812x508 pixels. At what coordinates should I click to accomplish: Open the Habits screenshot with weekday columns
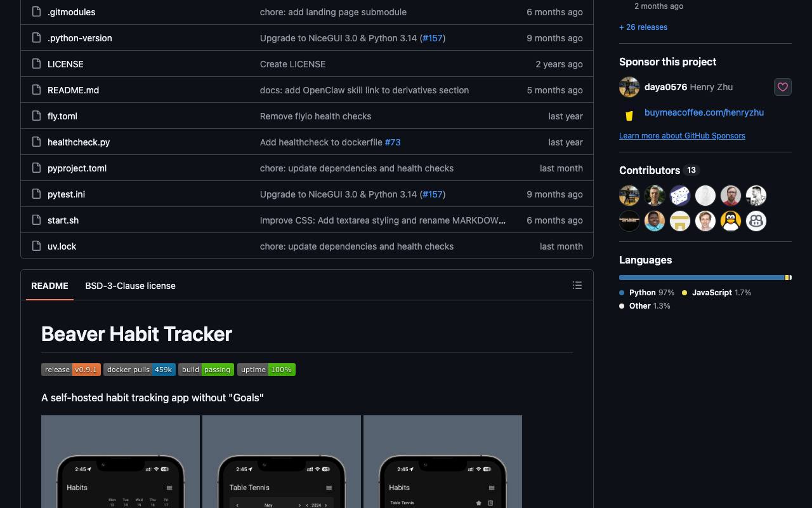(121, 462)
